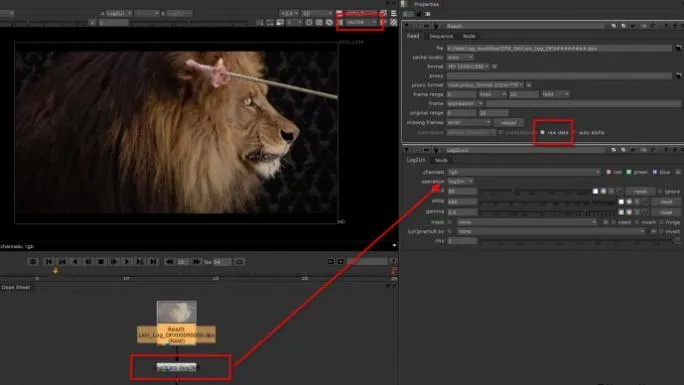Open the Dope Sheet tab
684x385 pixels.
tap(16, 287)
